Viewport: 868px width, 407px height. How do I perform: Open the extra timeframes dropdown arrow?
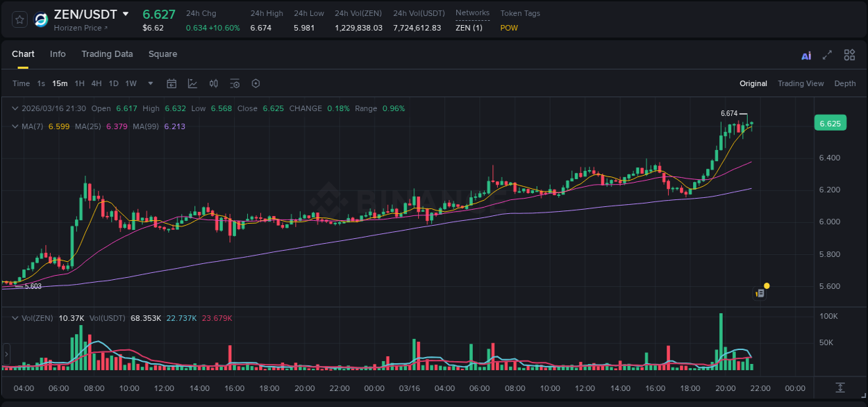point(149,83)
